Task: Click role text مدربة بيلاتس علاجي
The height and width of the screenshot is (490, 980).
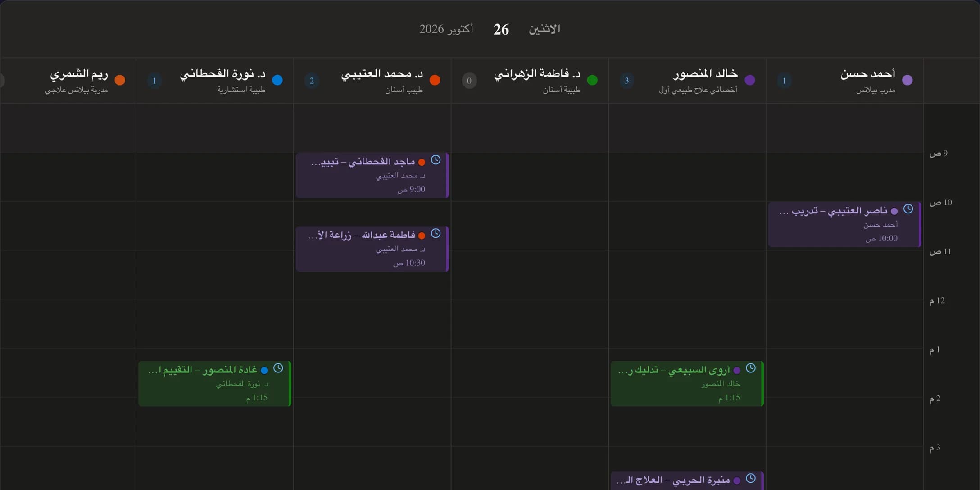Action: 77,90
